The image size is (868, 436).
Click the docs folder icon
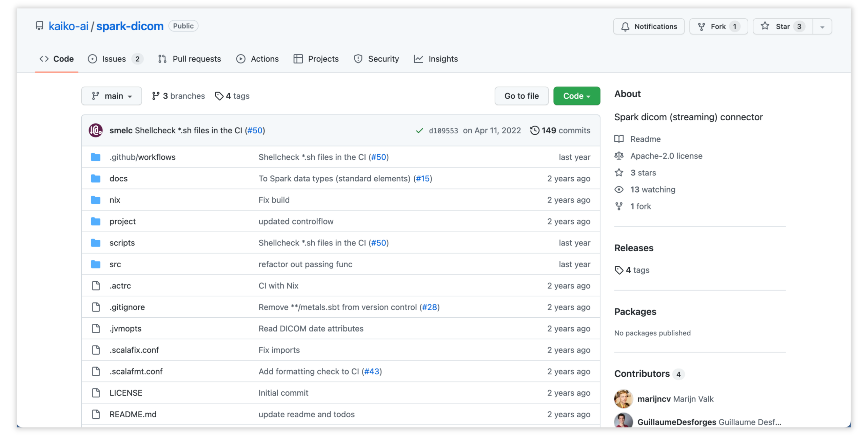[96, 178]
